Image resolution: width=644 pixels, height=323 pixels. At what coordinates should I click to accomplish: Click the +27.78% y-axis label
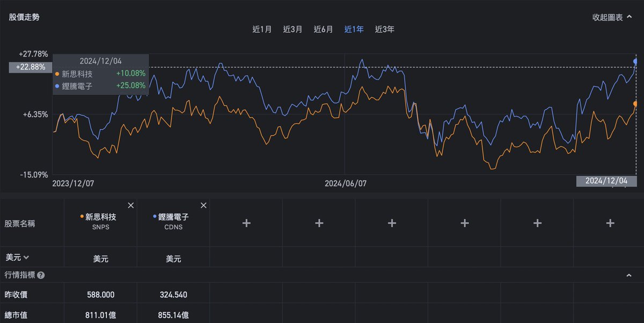(33, 54)
